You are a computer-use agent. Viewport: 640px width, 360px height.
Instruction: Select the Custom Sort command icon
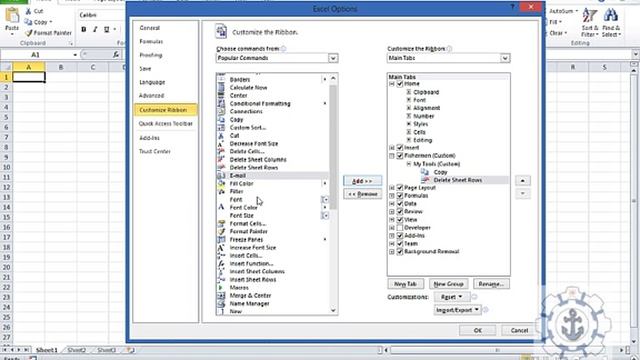click(221, 127)
